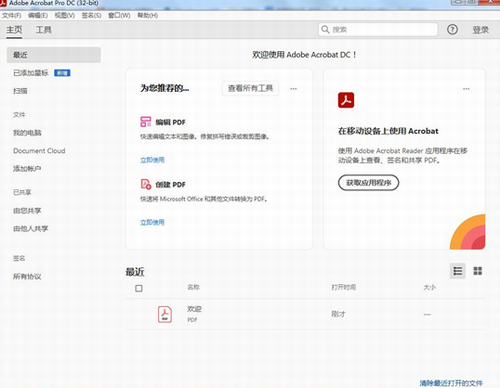Click 添加帐户 in the sidebar

[x=27, y=168]
